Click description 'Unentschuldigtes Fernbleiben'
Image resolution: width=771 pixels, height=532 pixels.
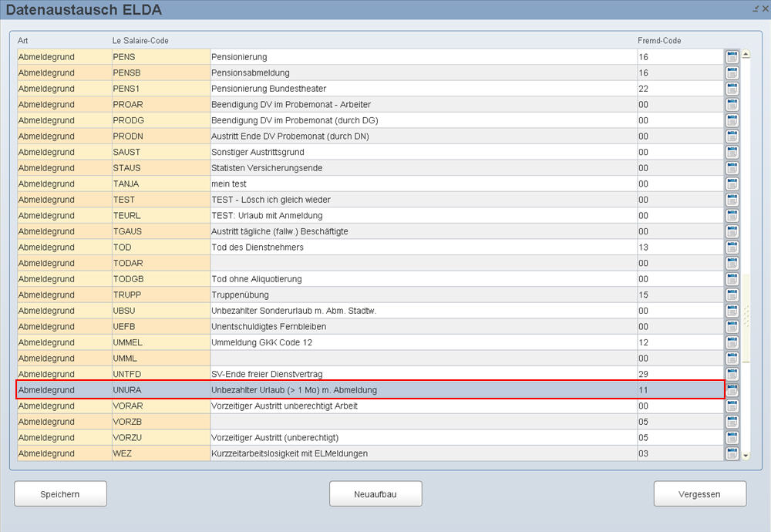424,326
